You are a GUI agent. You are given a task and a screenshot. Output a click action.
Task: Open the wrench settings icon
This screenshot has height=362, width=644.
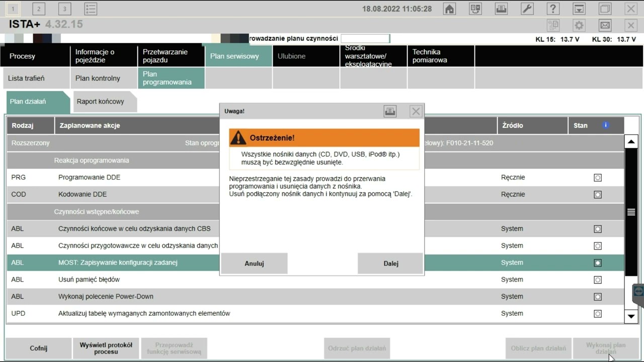point(527,9)
